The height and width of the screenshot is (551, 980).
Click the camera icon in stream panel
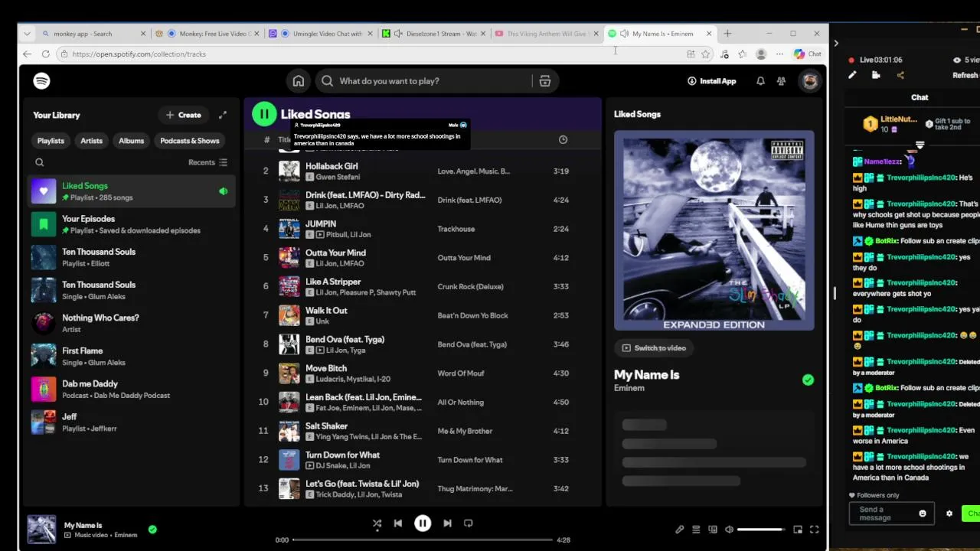[876, 75]
